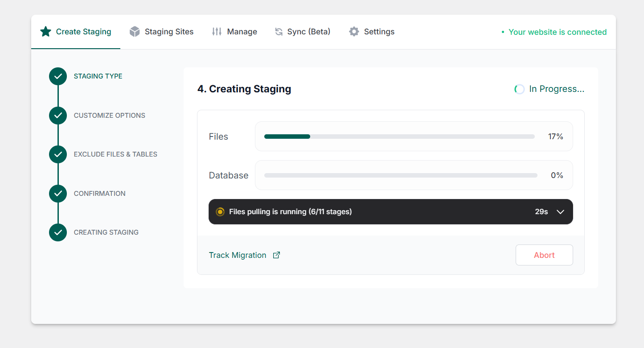Click the checkmark circle for Creating Staging
Image resolution: width=644 pixels, height=348 pixels.
(x=58, y=232)
